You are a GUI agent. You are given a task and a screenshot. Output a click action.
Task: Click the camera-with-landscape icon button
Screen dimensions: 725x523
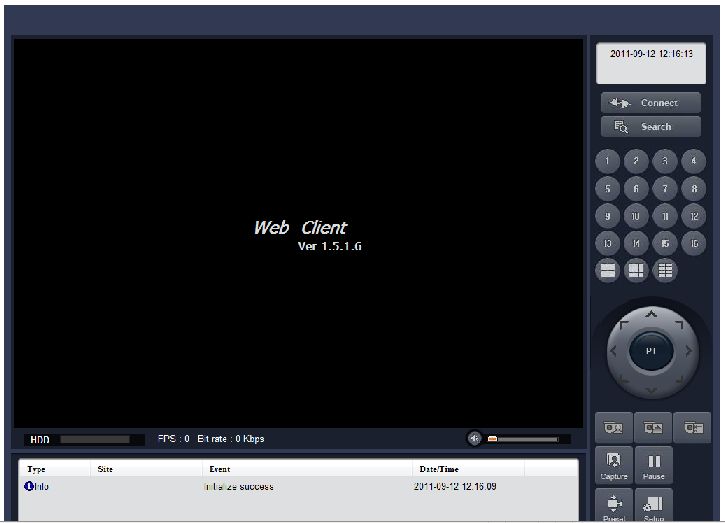click(653, 428)
